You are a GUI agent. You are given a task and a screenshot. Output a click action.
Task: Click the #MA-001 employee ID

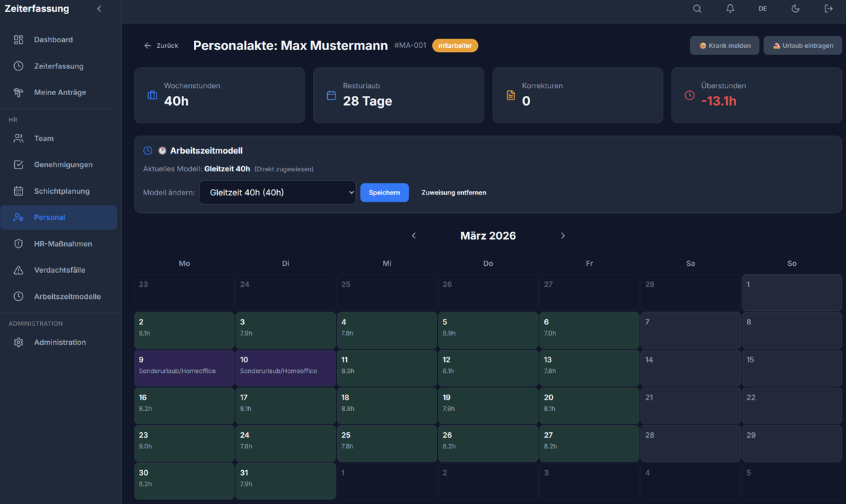pos(410,45)
